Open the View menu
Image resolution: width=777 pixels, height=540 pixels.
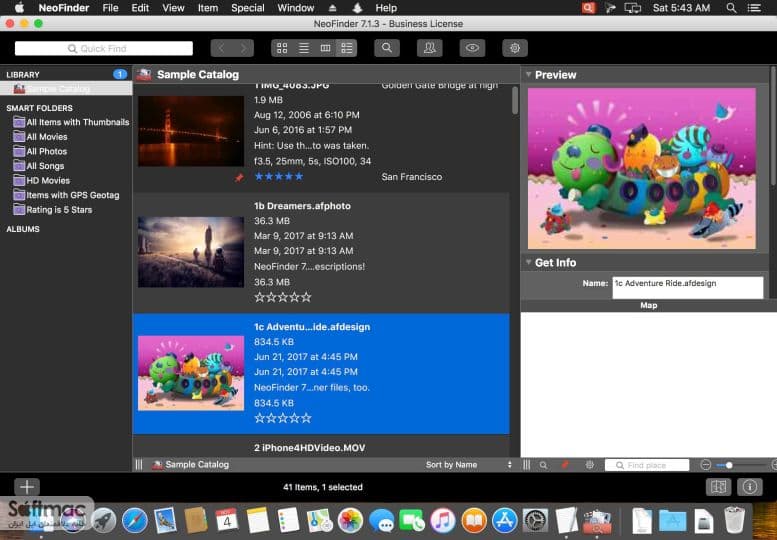coord(173,8)
